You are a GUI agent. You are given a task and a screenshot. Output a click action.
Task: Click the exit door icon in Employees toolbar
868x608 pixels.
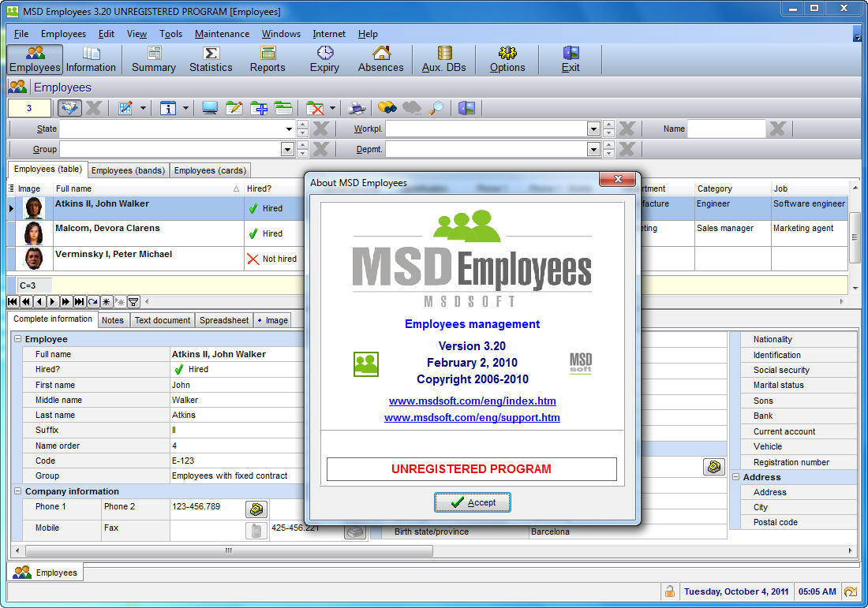coord(466,108)
